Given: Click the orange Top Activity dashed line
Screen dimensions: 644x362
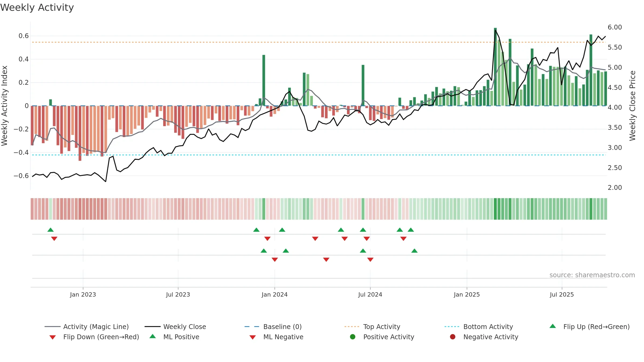Looking at the screenshot, I should point(319,42).
